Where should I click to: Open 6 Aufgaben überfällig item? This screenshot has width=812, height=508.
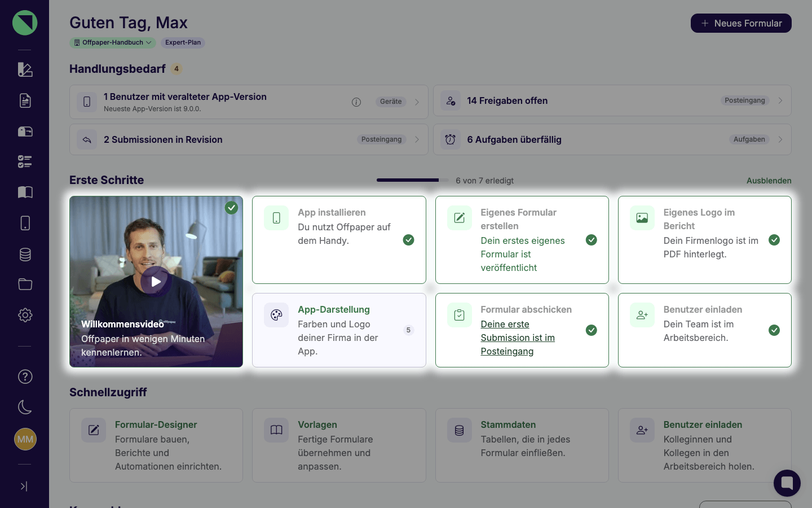[612, 139]
